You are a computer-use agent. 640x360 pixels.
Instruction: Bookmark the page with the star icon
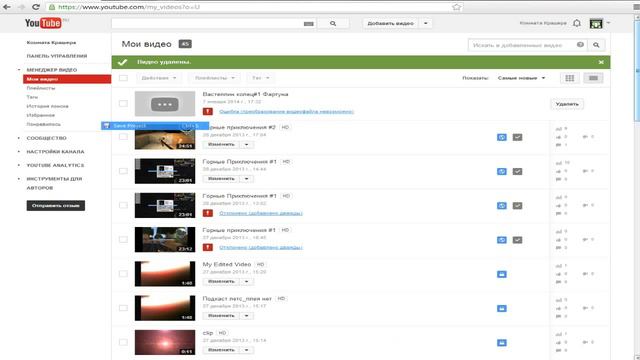pos(457,7)
